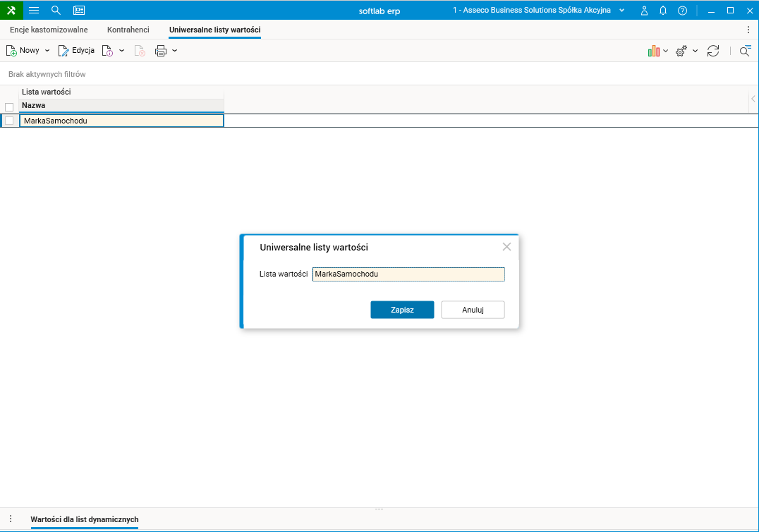
Task: Open the search magnifier in title bar
Action: pyautogui.click(x=56, y=10)
